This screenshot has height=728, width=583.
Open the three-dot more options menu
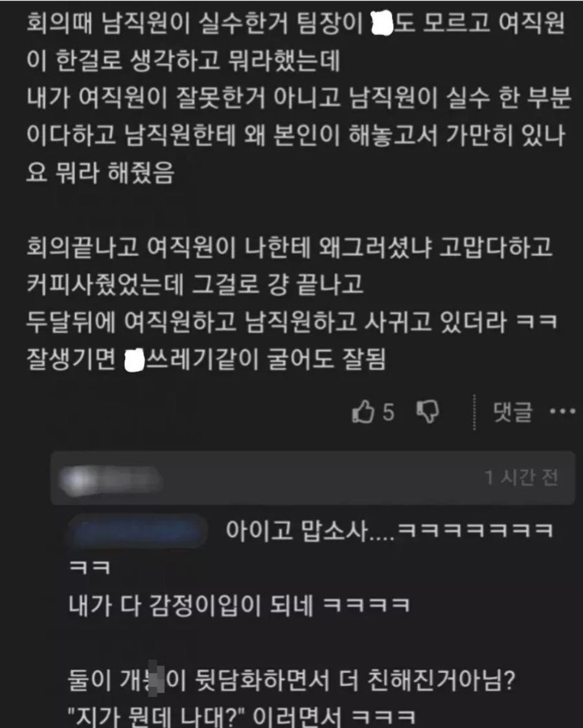(x=562, y=411)
